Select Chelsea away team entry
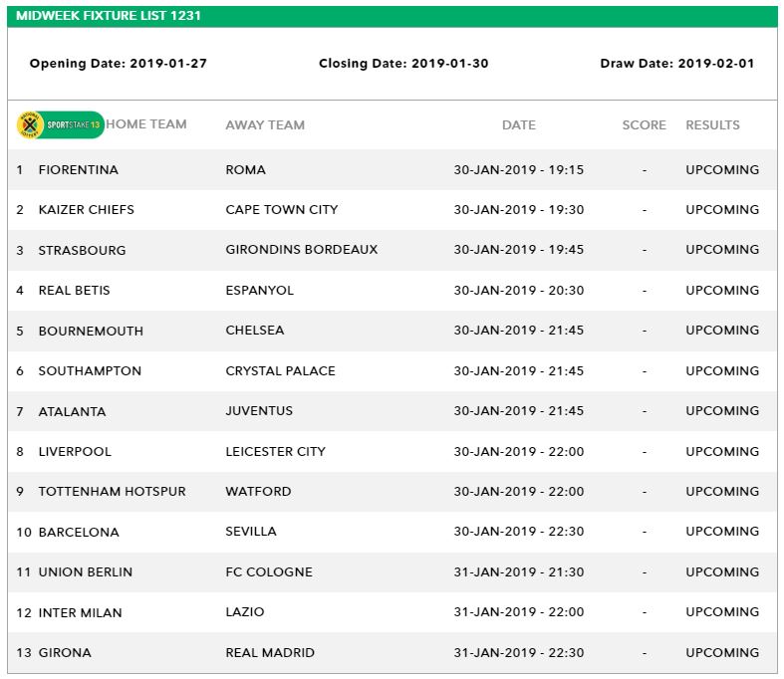The height and width of the screenshot is (679, 784). click(255, 331)
